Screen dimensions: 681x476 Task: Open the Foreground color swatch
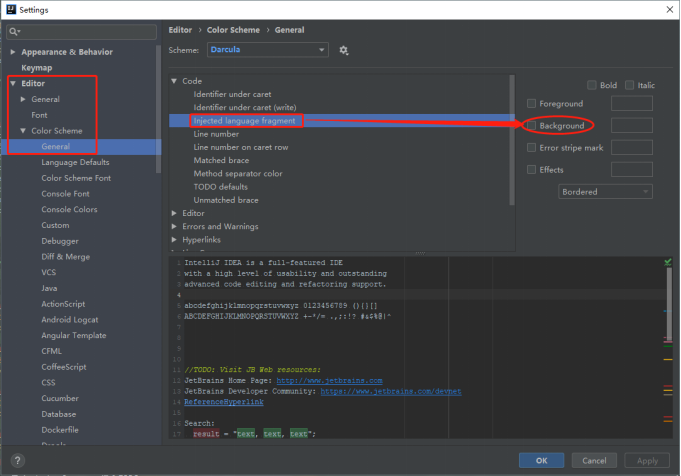(x=631, y=103)
